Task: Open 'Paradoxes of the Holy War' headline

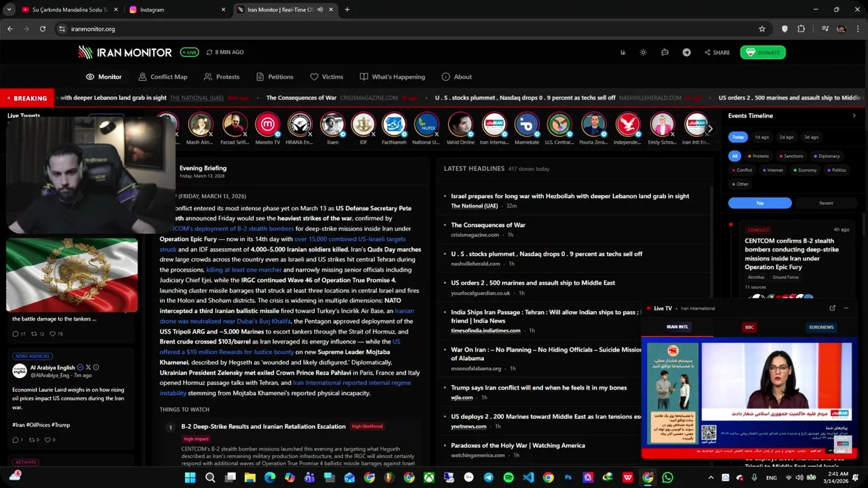Action: [x=518, y=445]
